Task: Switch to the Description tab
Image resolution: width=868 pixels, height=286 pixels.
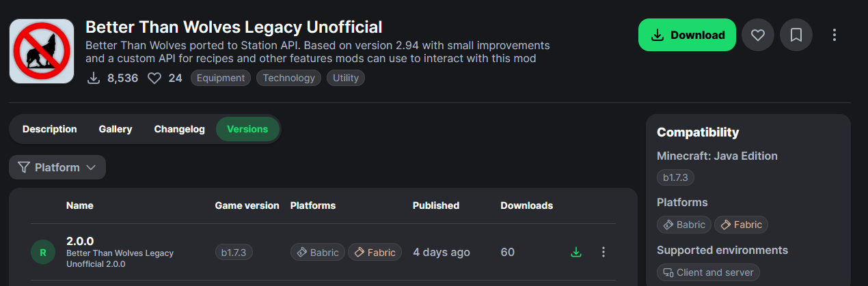Action: coord(49,129)
